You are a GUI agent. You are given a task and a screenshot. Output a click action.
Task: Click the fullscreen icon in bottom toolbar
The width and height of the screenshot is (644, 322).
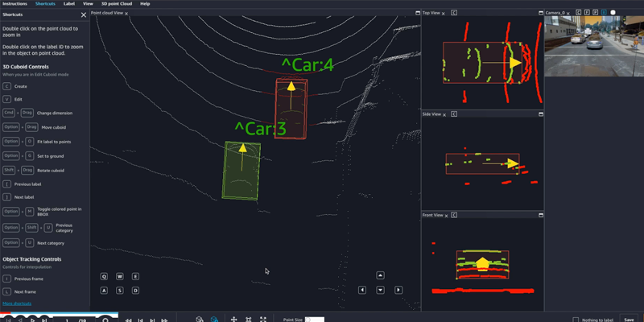click(x=263, y=320)
